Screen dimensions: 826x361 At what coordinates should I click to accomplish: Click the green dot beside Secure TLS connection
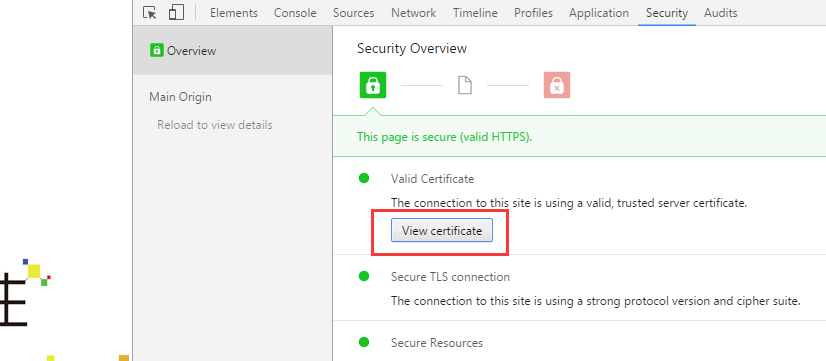[364, 276]
